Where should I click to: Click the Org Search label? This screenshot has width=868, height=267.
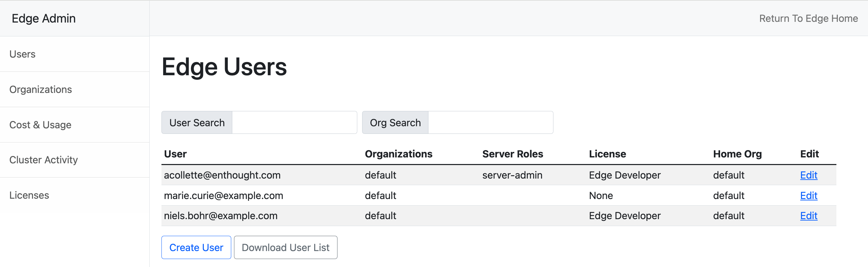tap(395, 122)
